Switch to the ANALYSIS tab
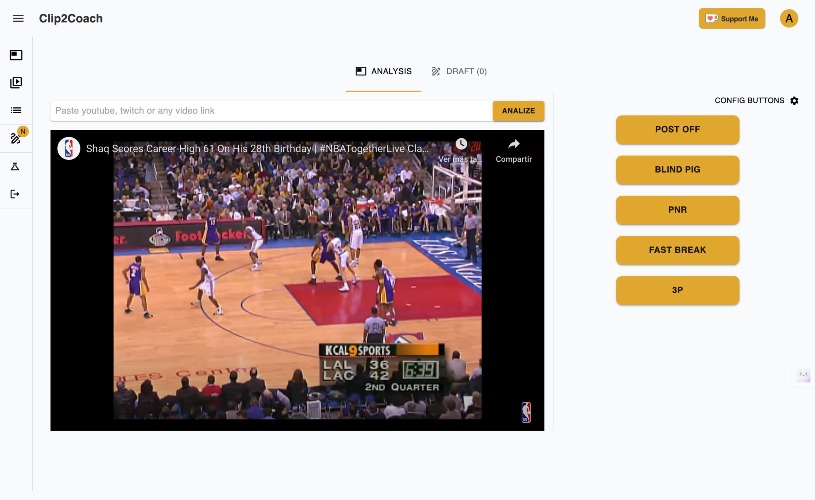Viewport: 815px width, 500px height. coord(384,72)
